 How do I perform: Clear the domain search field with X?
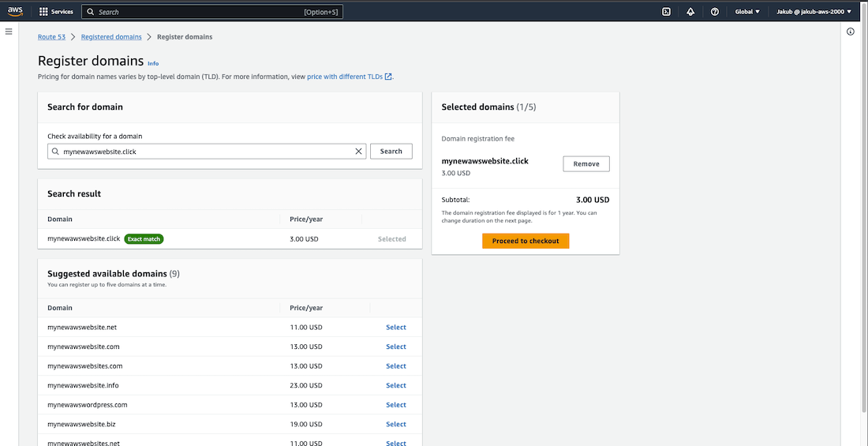pyautogui.click(x=358, y=152)
